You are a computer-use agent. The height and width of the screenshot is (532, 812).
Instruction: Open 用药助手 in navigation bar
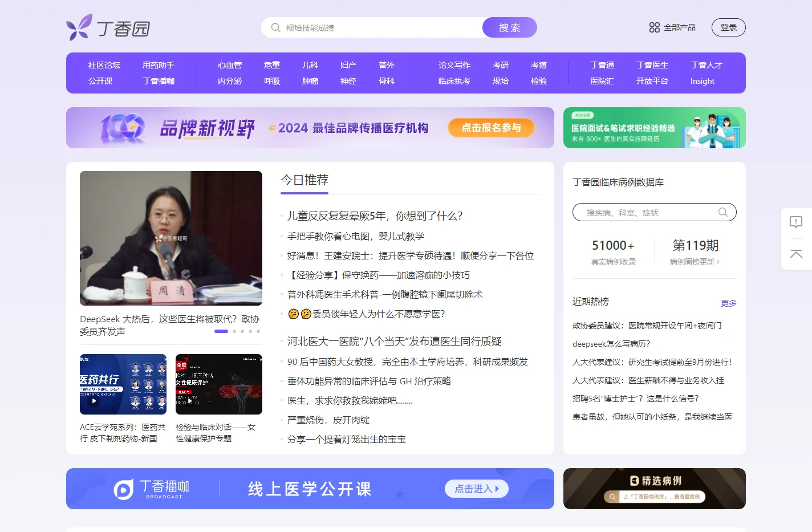point(159,65)
